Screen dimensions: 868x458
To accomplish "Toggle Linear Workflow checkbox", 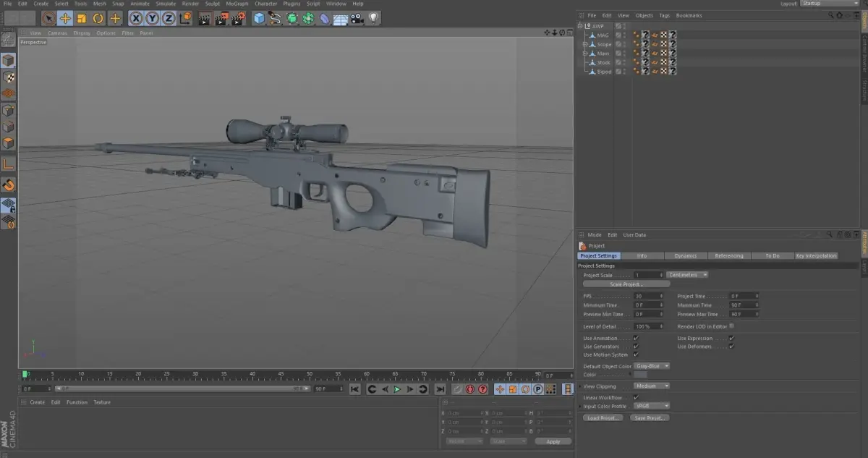I will pos(636,397).
